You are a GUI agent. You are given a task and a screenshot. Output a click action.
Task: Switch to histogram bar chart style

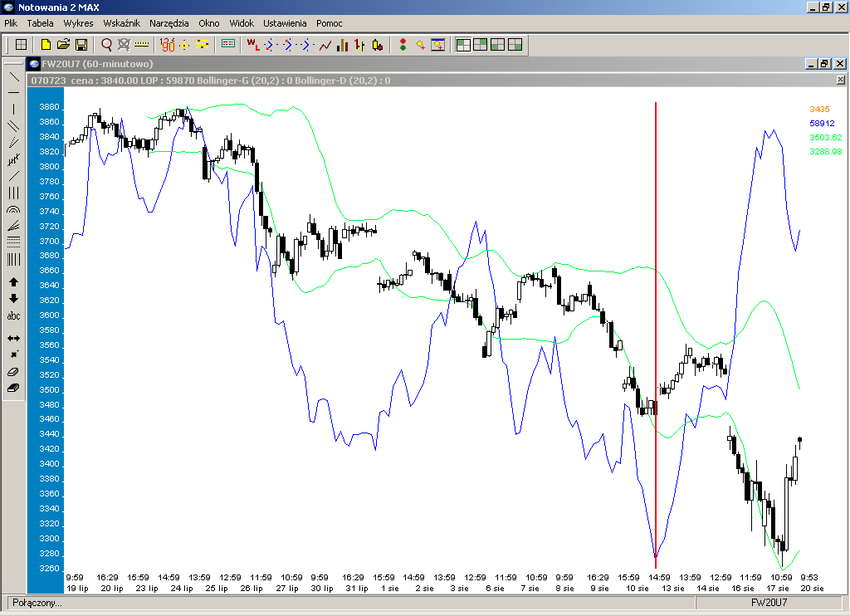[x=342, y=45]
